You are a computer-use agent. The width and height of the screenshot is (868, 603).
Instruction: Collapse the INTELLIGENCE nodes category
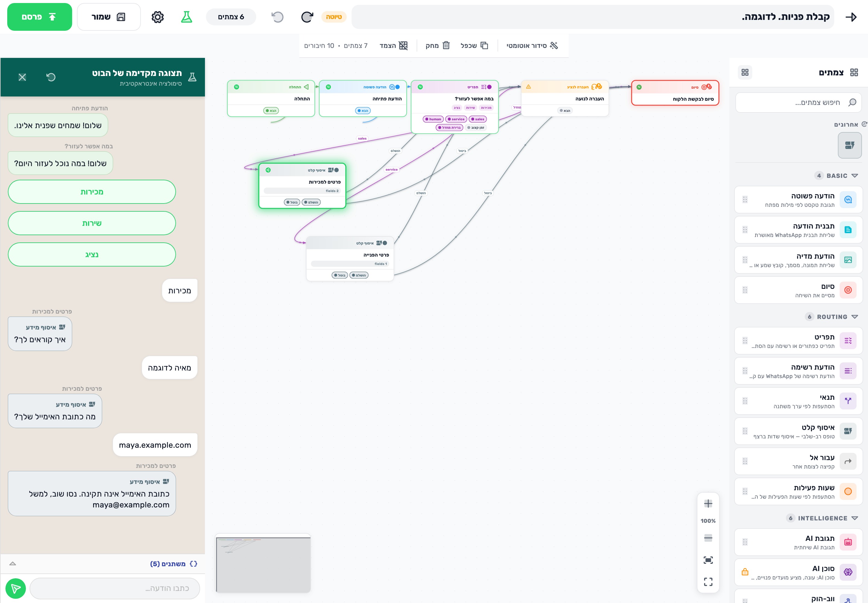click(x=822, y=518)
